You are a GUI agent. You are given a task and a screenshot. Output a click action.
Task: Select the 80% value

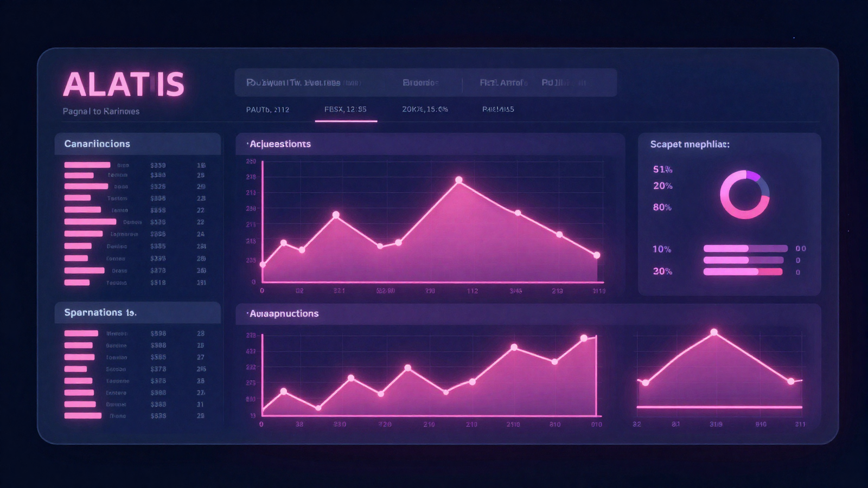[662, 207]
